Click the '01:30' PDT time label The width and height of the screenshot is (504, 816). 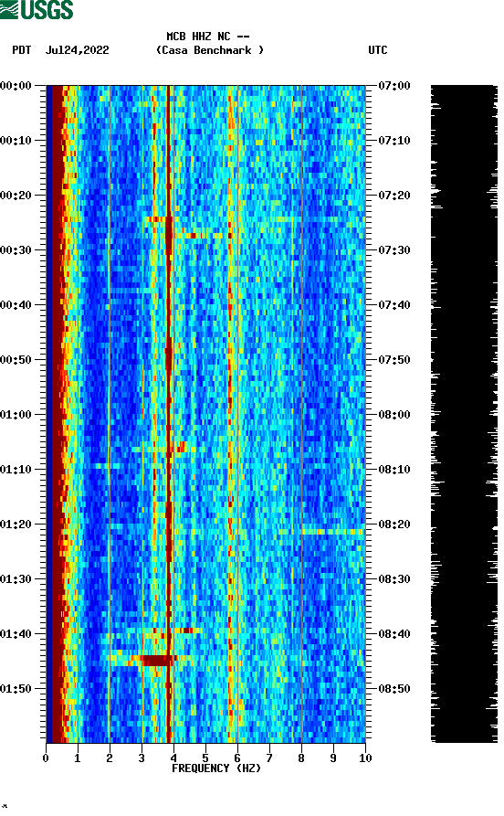point(16,579)
